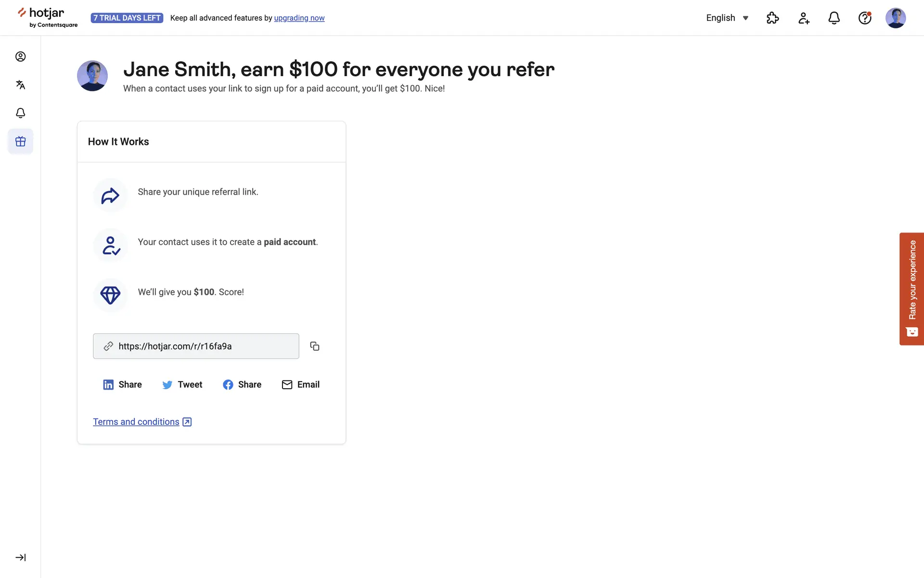Send referral link by Email
Viewport: 924px width, 578px height.
pyautogui.click(x=301, y=384)
